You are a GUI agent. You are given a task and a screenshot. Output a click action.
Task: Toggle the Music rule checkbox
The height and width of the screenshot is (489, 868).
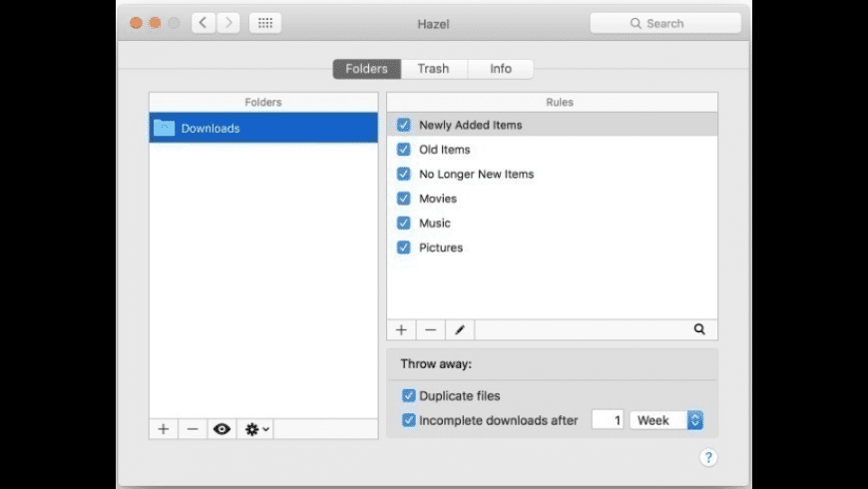pos(403,223)
